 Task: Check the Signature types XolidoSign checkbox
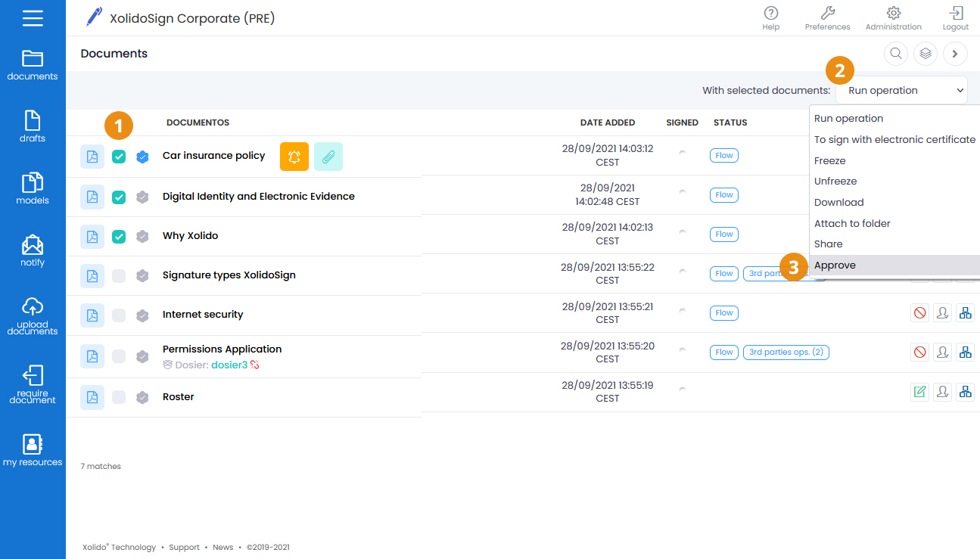tap(119, 276)
